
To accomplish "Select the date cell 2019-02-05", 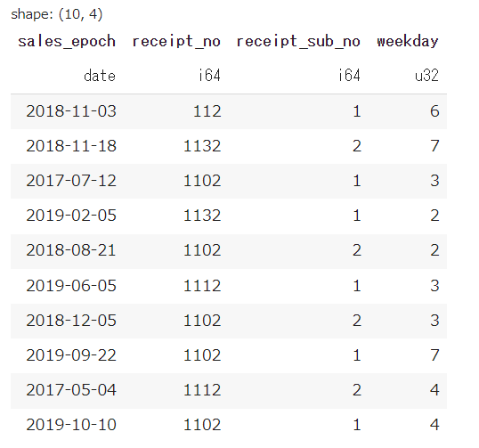I will [x=71, y=216].
